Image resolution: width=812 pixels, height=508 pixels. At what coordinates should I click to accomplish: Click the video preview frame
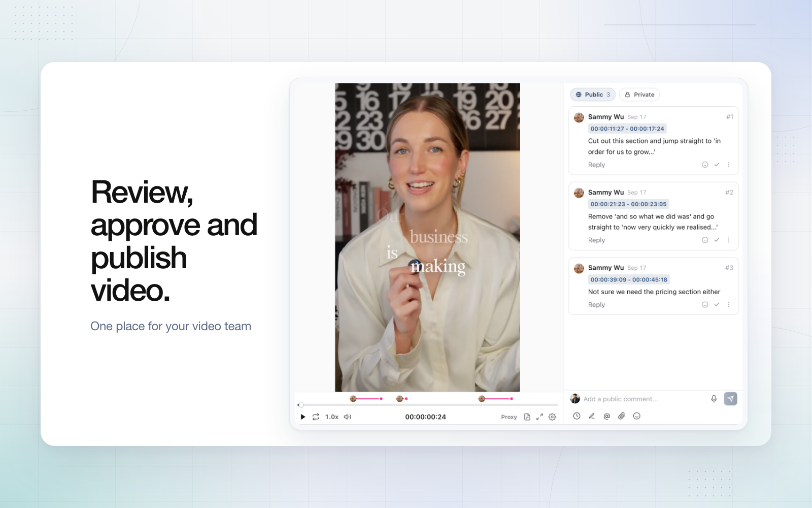427,237
